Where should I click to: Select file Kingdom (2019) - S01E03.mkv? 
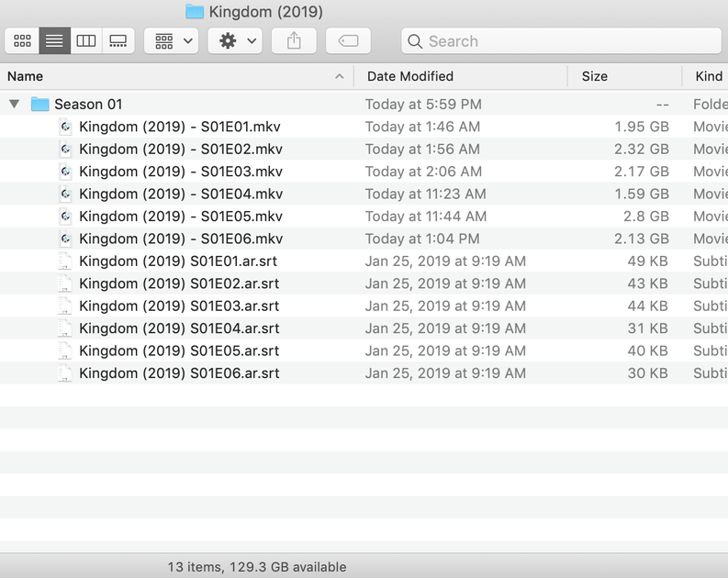click(181, 172)
